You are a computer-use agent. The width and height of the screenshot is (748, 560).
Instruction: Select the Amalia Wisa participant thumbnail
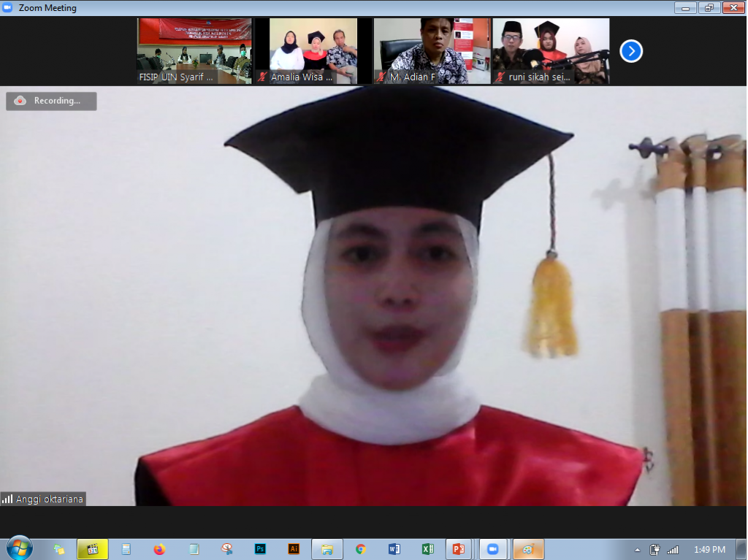313,51
